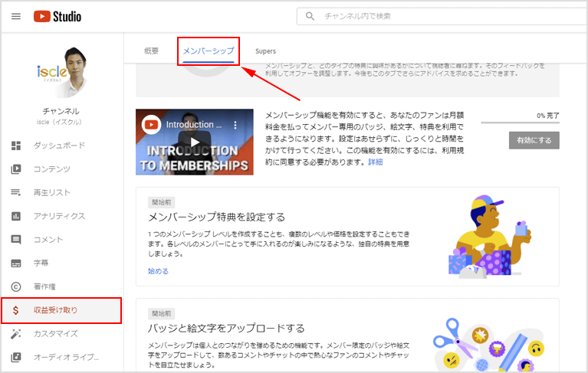Open the hamburger navigation menu
Image resolution: width=588 pixels, height=373 pixels.
16,17
